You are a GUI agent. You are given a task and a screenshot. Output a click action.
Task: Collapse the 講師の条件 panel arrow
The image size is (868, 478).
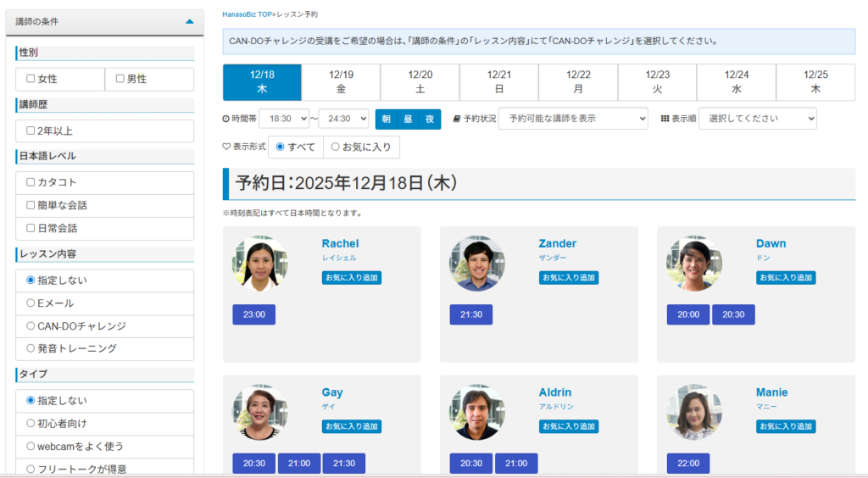click(189, 21)
